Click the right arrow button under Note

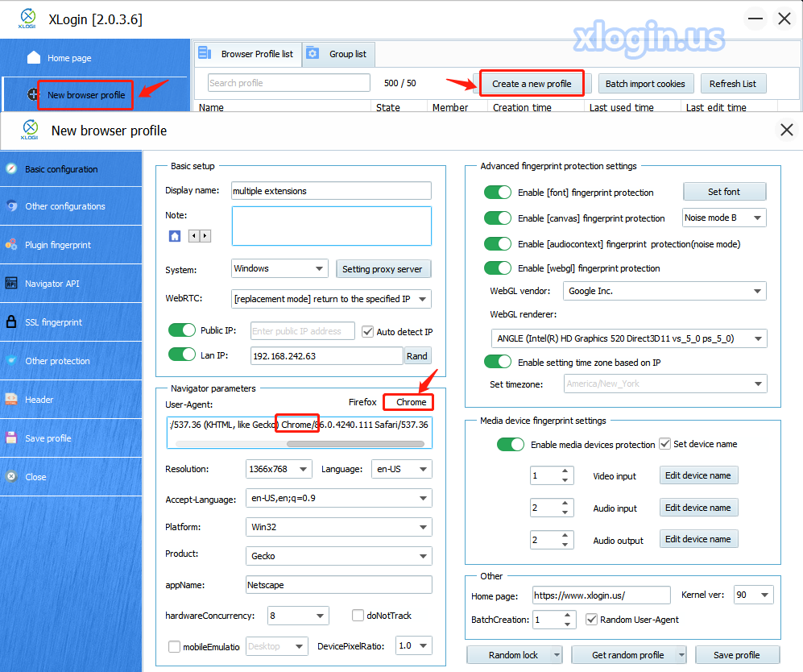(x=205, y=235)
